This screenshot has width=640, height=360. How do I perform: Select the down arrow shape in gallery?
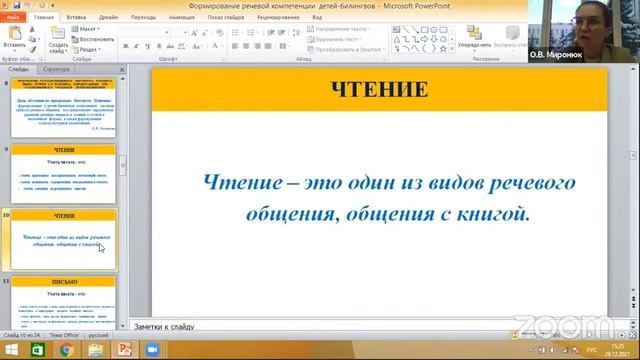click(x=434, y=39)
